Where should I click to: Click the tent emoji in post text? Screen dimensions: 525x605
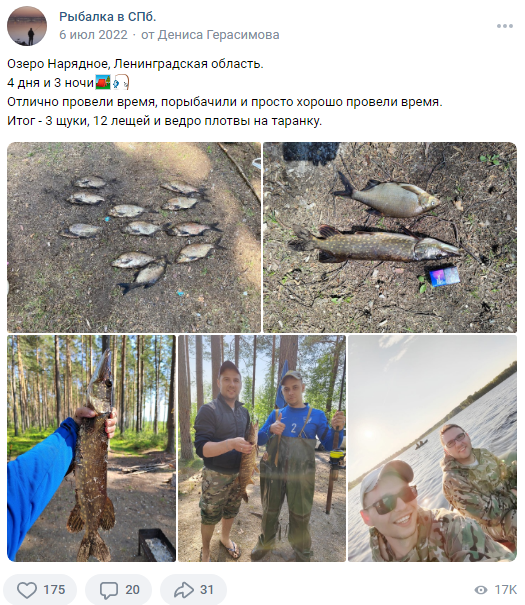pyautogui.click(x=103, y=83)
